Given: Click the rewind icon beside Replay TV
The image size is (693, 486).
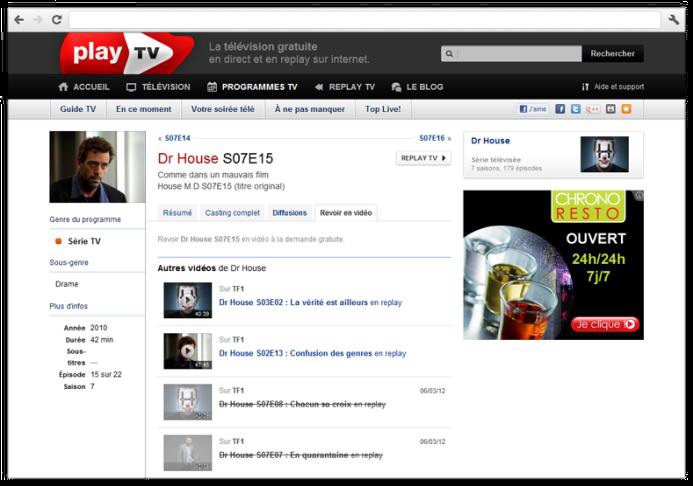Looking at the screenshot, I should pos(319,87).
